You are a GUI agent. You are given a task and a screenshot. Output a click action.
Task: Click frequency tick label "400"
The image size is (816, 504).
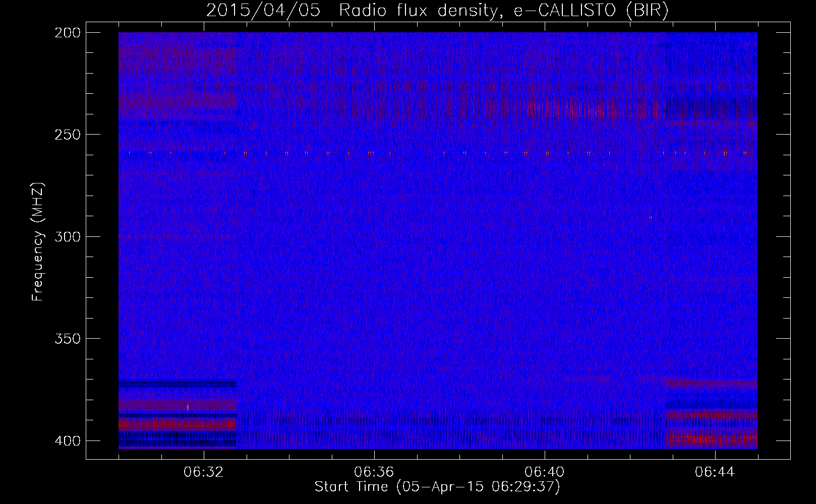point(67,441)
